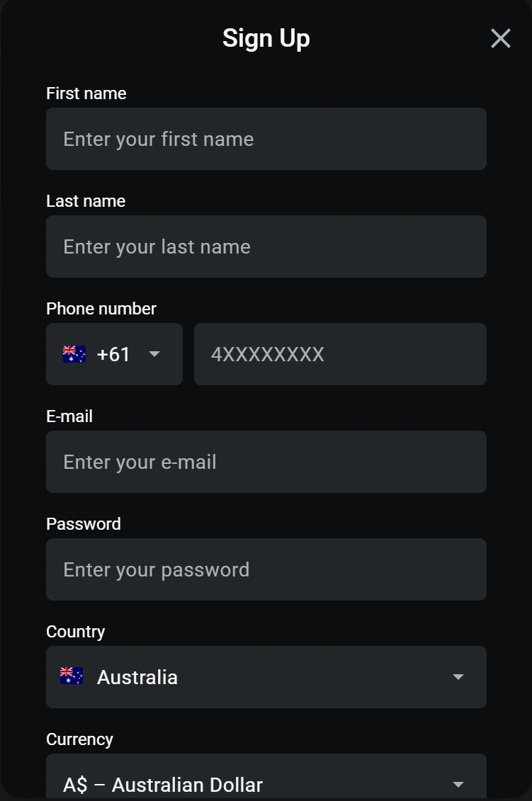Click the Australian flag in Country field
Image resolution: width=532 pixels, height=801 pixels.
(x=71, y=676)
